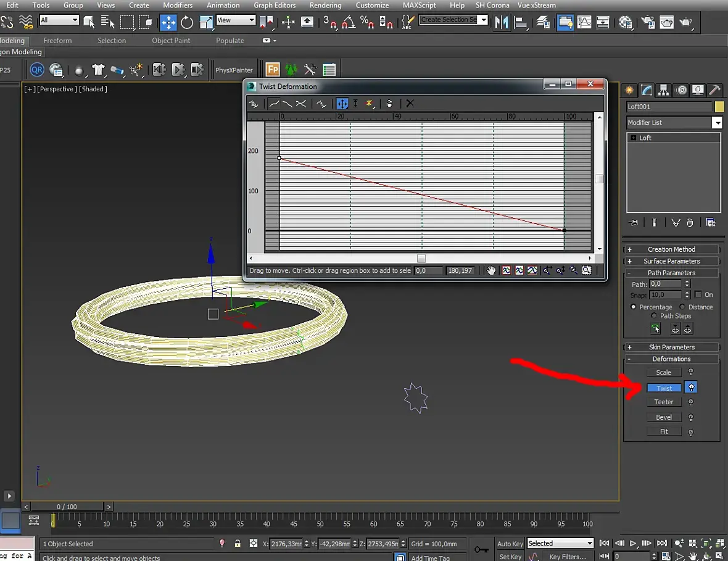Open the Hierarchy panel tab
The width and height of the screenshot is (728, 561).
pos(663,90)
